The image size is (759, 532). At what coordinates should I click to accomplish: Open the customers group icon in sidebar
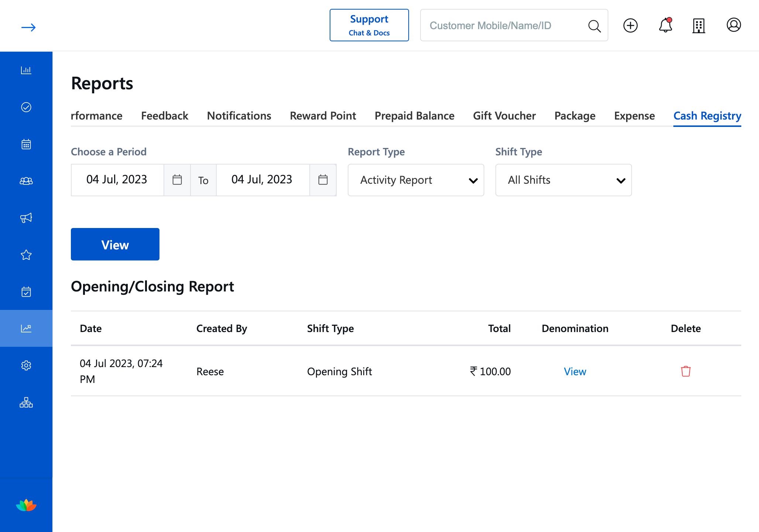(x=26, y=181)
